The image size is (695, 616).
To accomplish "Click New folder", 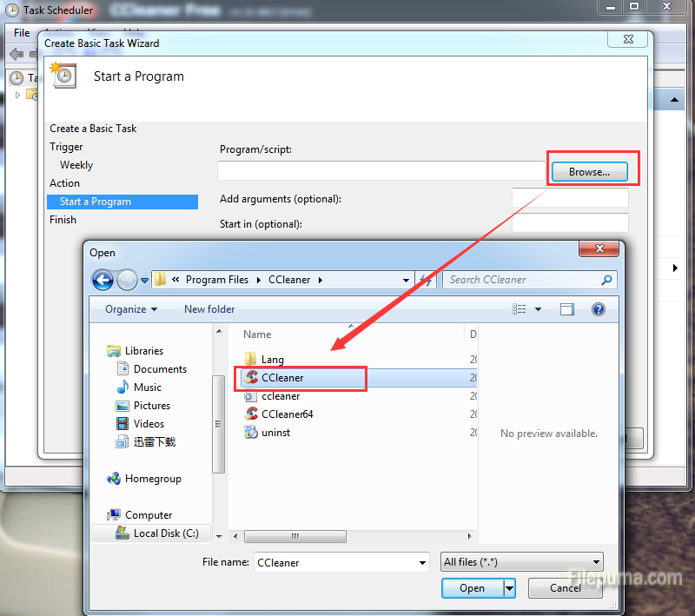I will click(x=209, y=309).
